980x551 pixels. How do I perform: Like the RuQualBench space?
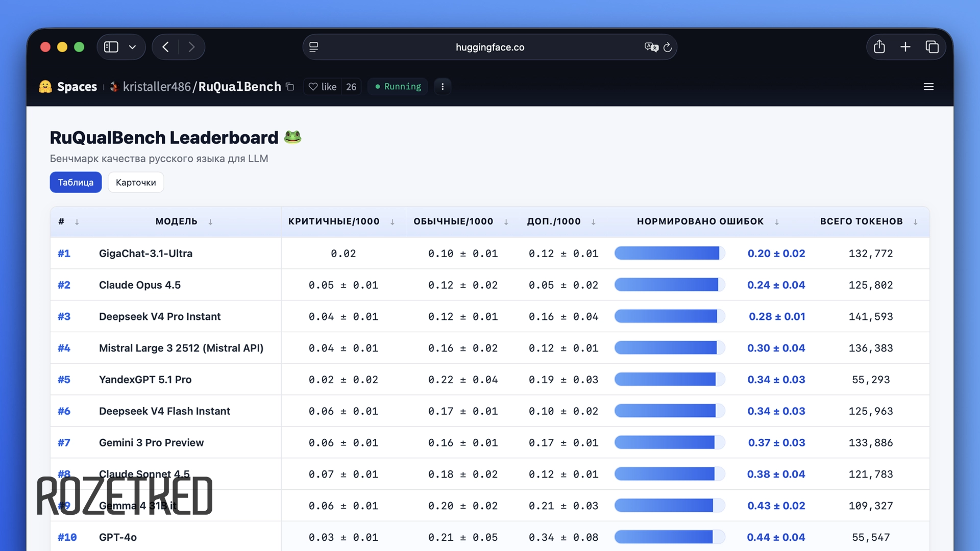323,87
